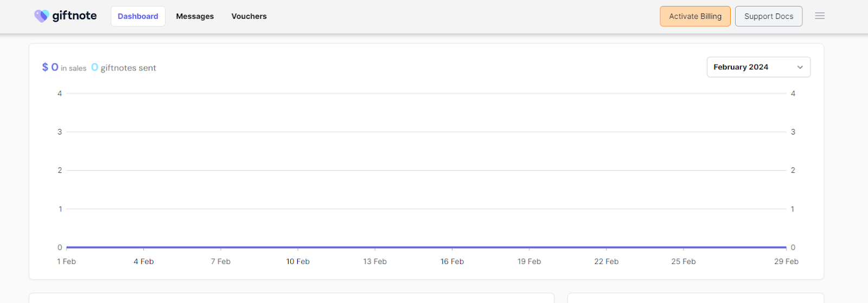Screen dimensions: 868x303
Task: Open Support Docs
Action: 768,16
